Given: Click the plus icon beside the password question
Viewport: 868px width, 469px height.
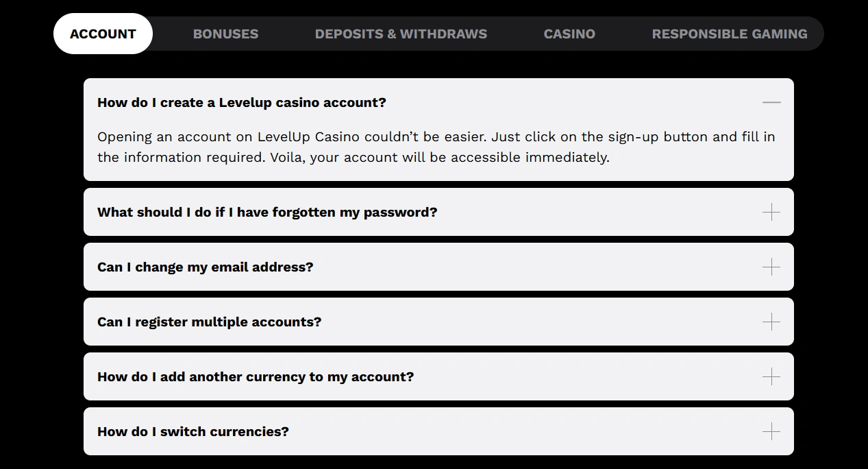Looking at the screenshot, I should coord(771,212).
